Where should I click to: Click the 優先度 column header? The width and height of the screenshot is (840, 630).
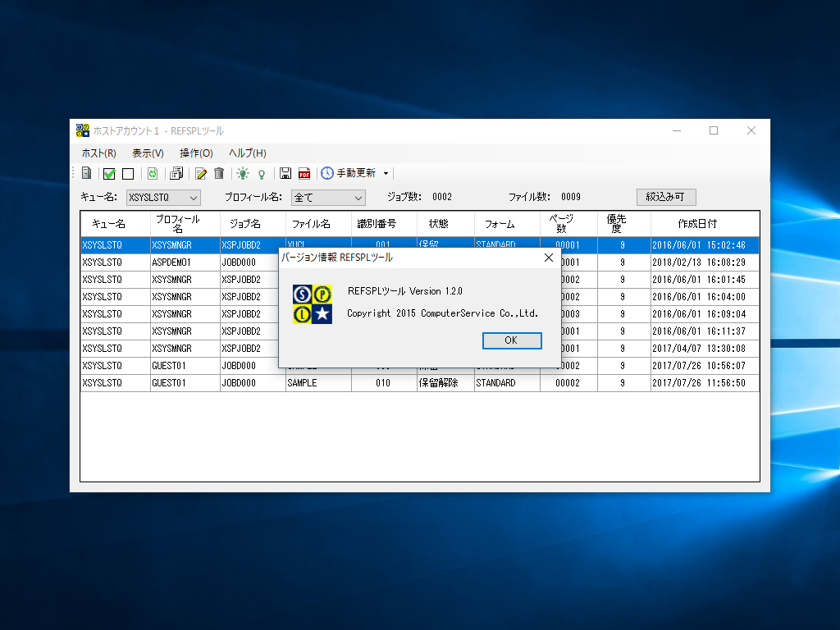pyautogui.click(x=624, y=224)
